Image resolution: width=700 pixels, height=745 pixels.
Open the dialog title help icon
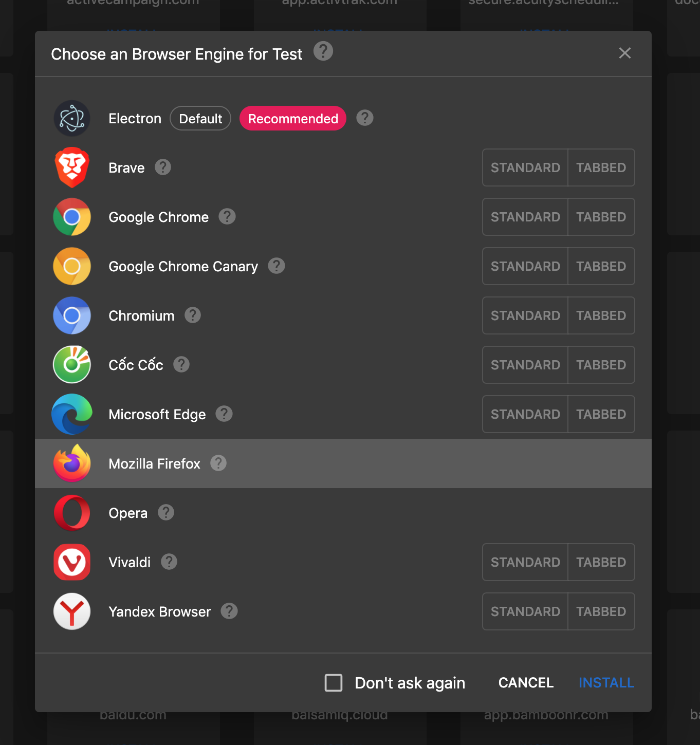[x=323, y=51]
